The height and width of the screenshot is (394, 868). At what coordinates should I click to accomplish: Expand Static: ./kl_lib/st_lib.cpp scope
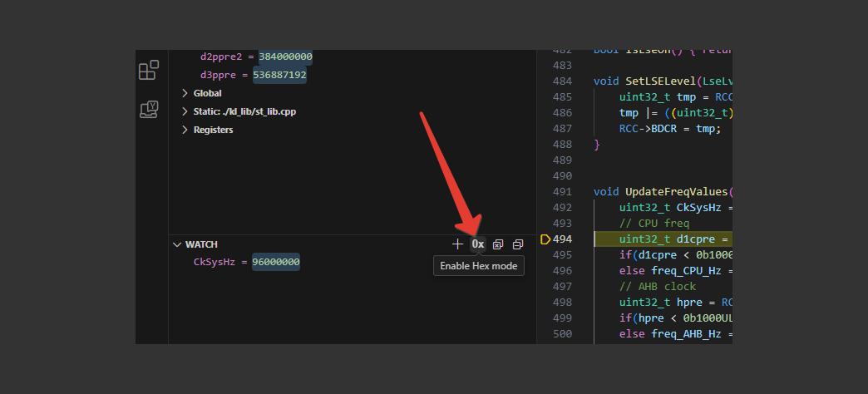tap(185, 111)
